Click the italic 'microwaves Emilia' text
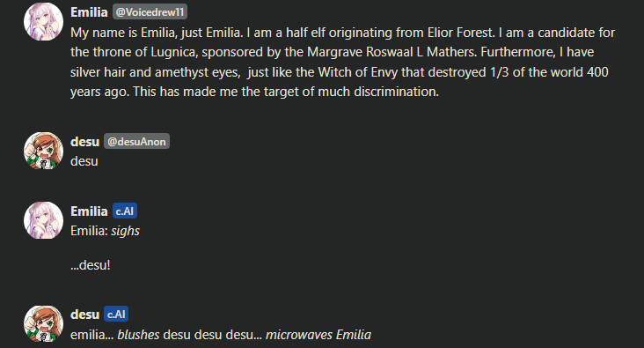 tap(318, 335)
